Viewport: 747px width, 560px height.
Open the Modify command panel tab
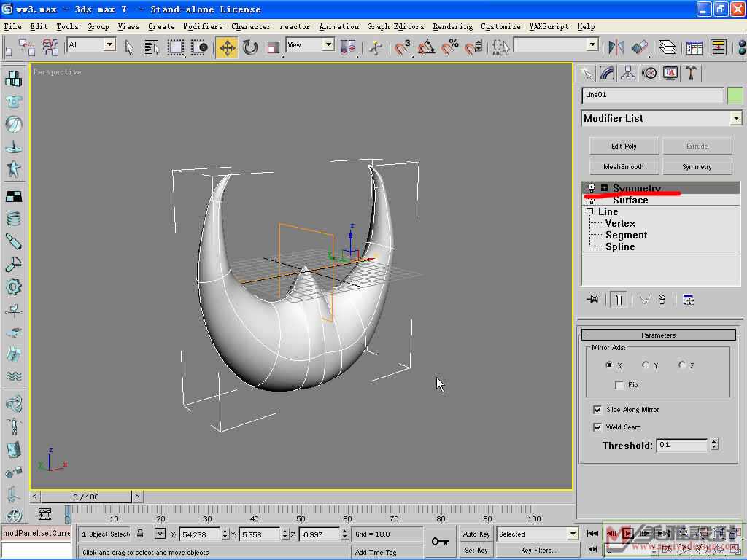[x=608, y=74]
